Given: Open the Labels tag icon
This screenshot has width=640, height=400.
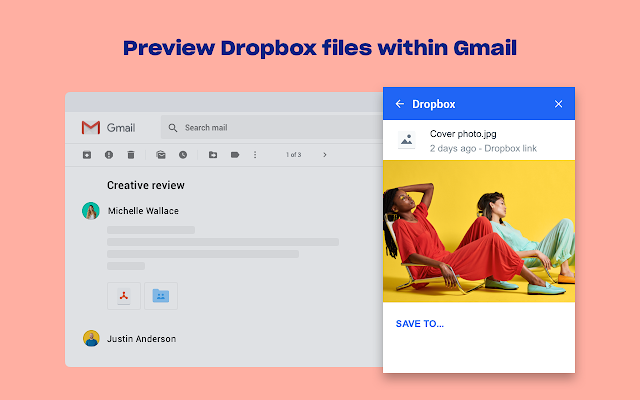Looking at the screenshot, I should (x=235, y=155).
